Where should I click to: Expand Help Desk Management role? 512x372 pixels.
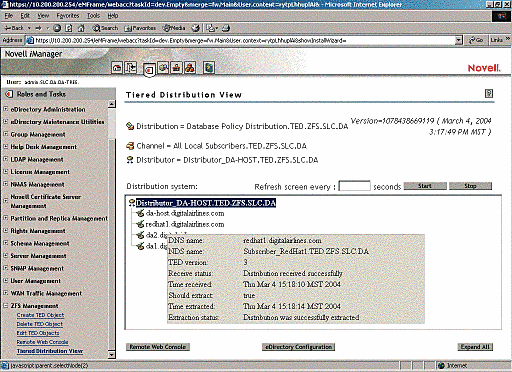click(6, 146)
